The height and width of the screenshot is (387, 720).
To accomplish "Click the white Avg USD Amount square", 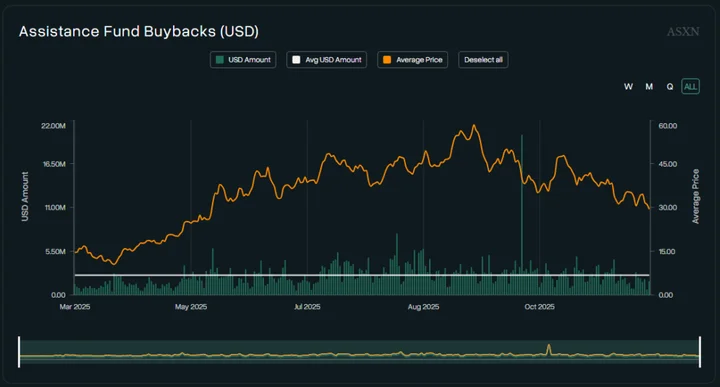I will tap(296, 60).
